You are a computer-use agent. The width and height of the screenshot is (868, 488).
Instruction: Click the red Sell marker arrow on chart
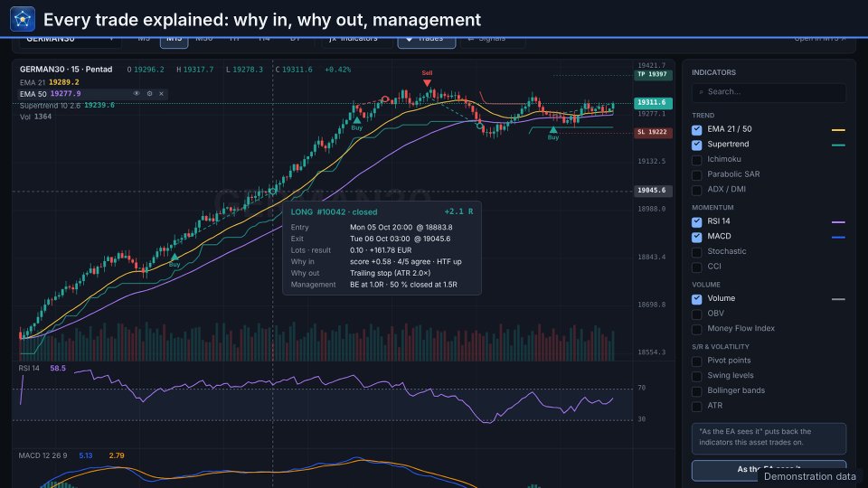pos(427,82)
